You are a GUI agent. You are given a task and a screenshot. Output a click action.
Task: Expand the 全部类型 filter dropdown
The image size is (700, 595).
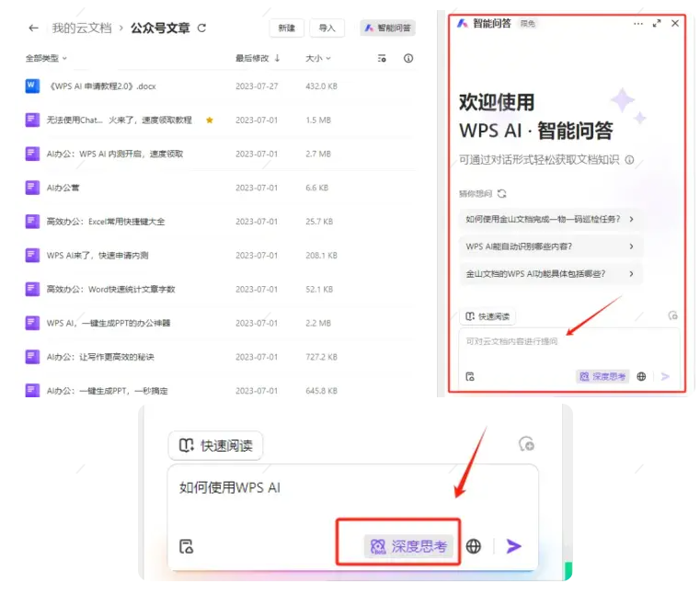46,58
